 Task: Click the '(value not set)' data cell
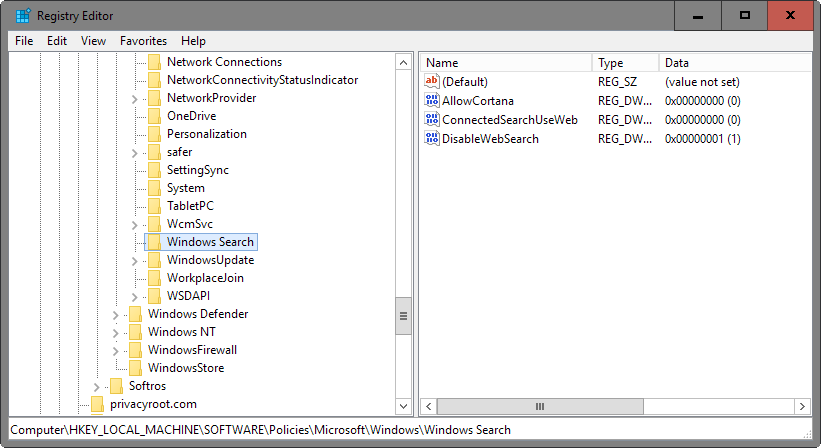pyautogui.click(x=702, y=82)
